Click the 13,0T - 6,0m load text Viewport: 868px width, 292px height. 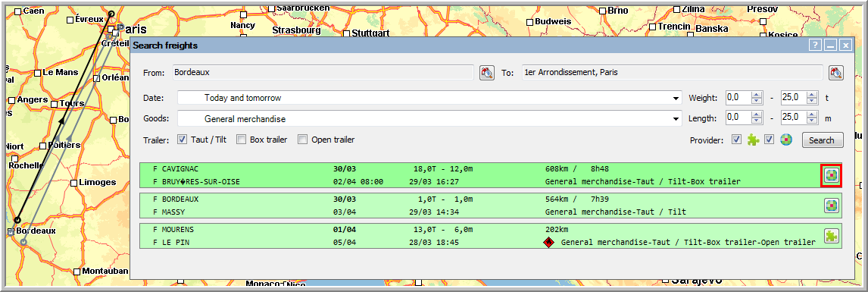443,230
